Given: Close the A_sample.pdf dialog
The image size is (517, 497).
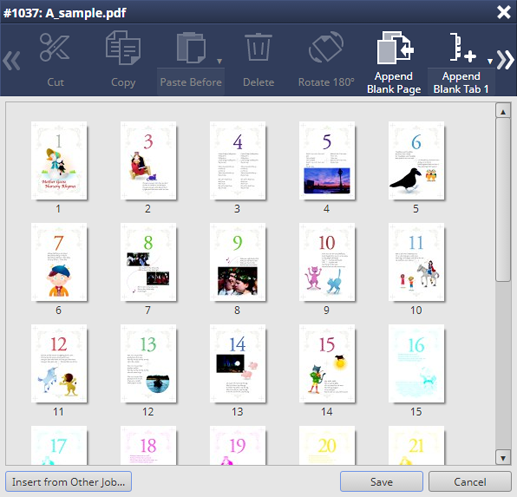Looking at the screenshot, I should pos(504,12).
